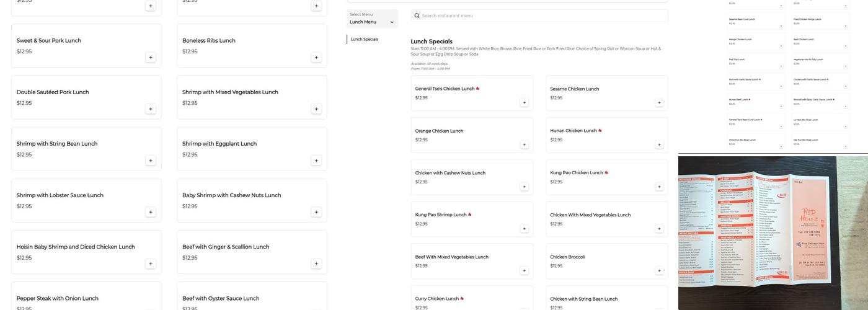Image resolution: width=868 pixels, height=310 pixels.
Task: Add Sweet & Sour Pork Lunch with plus icon
Action: [x=150, y=58]
